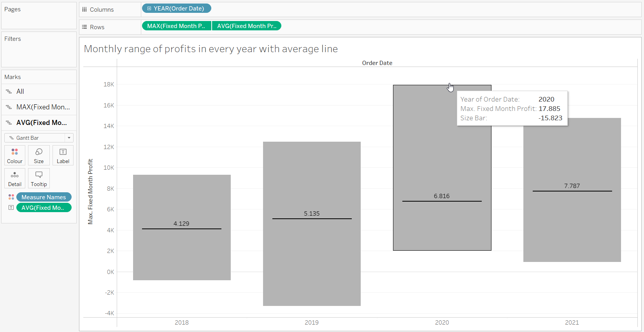Click the 2020 x-axis label
This screenshot has height=332, width=644.
442,322
